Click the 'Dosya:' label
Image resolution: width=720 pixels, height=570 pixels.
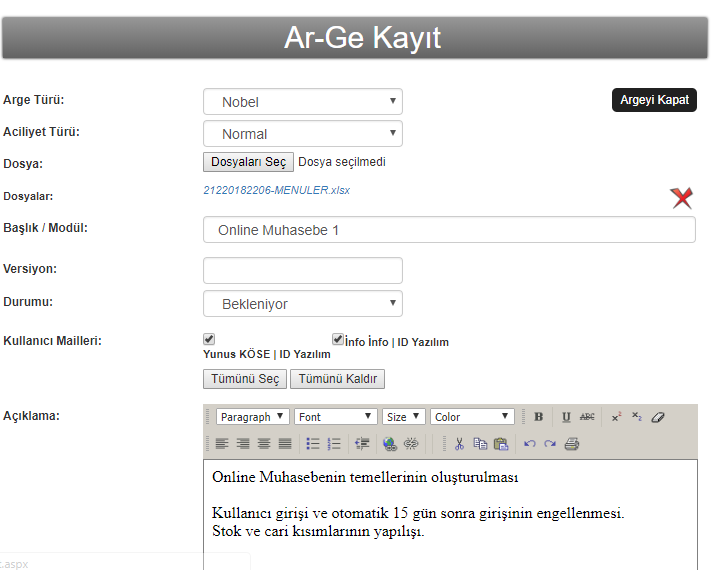(23, 164)
